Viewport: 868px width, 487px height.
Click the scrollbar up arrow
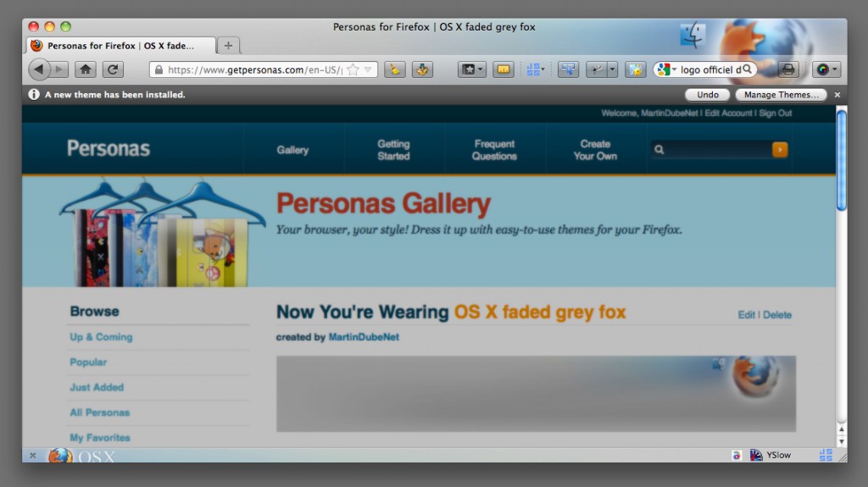(842, 429)
